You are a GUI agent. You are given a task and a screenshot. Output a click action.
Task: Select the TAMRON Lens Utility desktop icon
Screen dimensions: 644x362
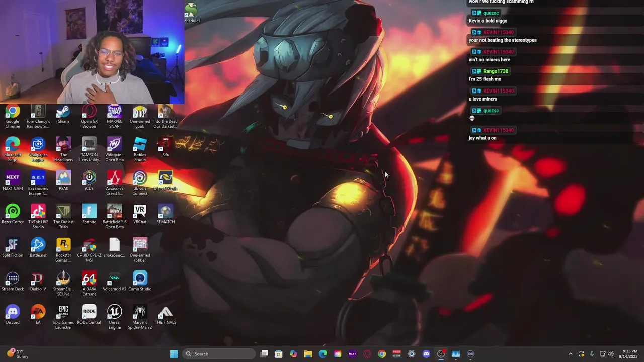89,150
